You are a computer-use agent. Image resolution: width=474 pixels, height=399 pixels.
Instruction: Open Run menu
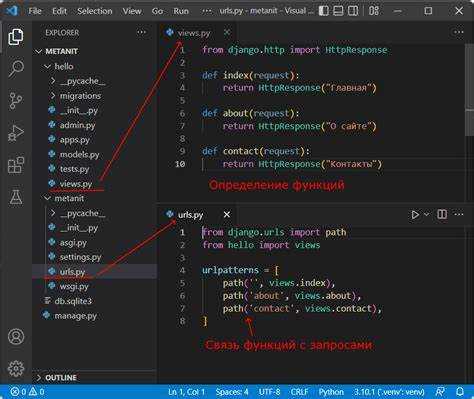181,11
